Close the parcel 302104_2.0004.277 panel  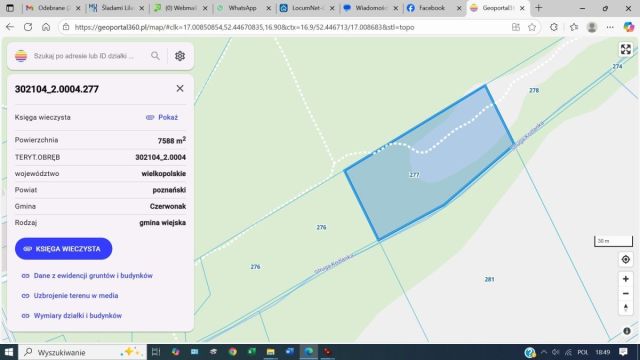click(x=180, y=88)
